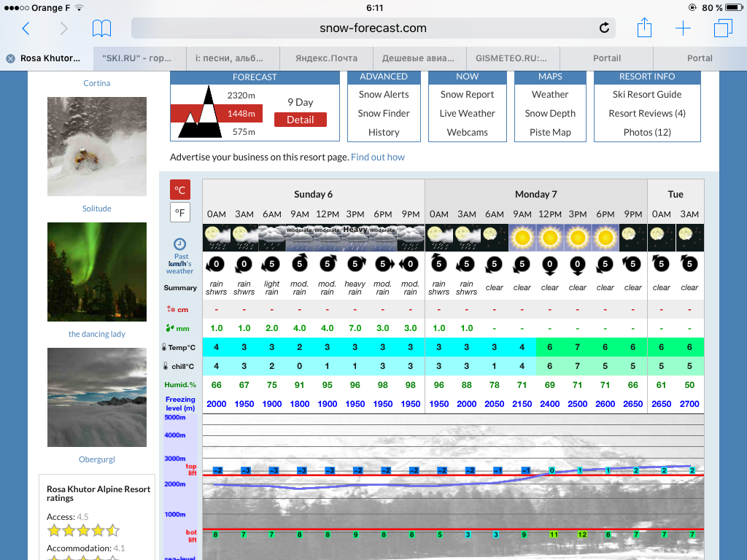This screenshot has height=560, width=747.
Task: Open Resort Reviews (4) link
Action: [x=647, y=113]
